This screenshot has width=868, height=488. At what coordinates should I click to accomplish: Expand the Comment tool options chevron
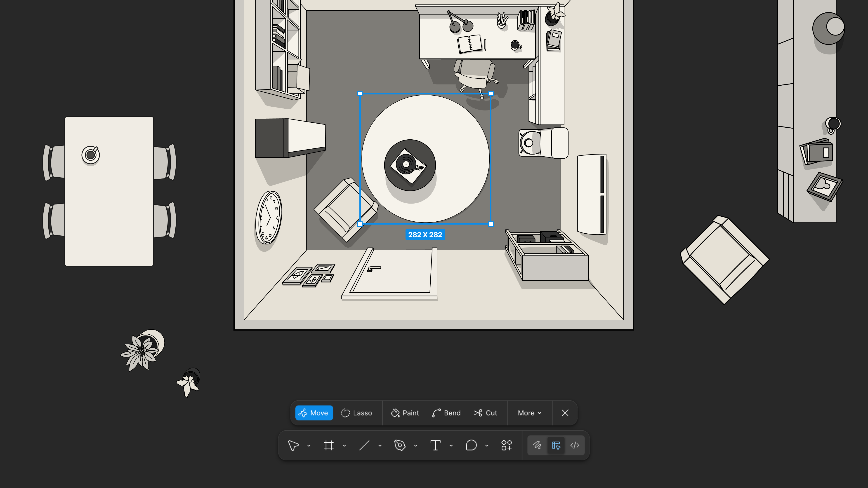(x=487, y=446)
